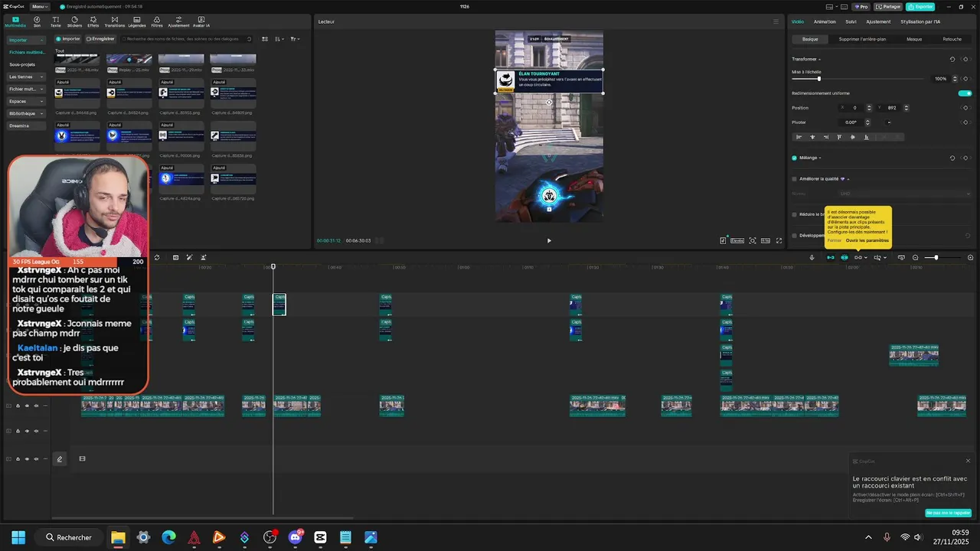
Task: Expand the Bibliothèque sidebar section
Action: [x=25, y=113]
